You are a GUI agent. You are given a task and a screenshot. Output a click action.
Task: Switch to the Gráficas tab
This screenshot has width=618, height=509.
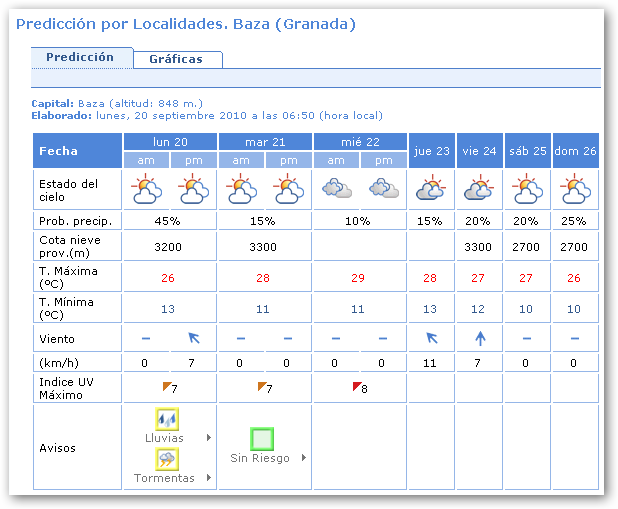tap(176, 59)
